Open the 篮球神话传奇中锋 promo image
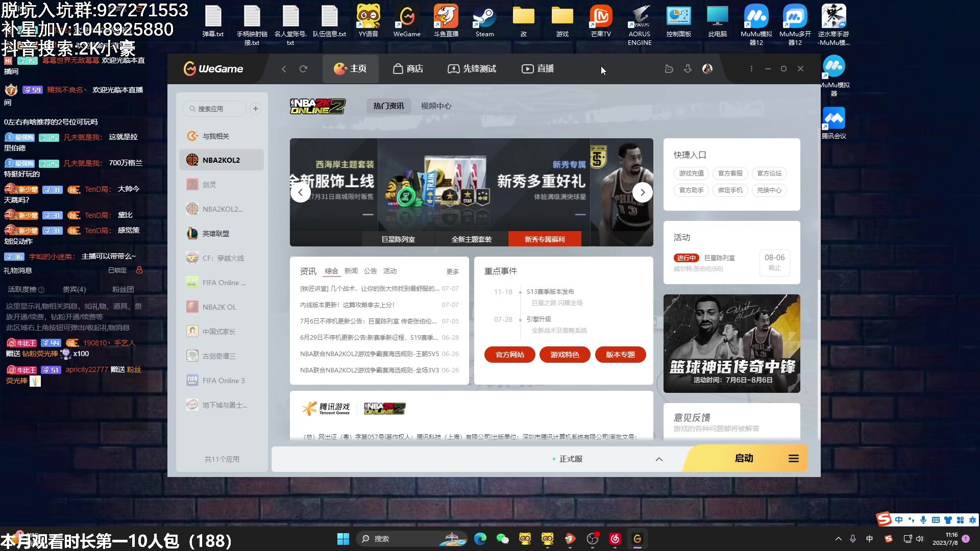 [x=731, y=343]
